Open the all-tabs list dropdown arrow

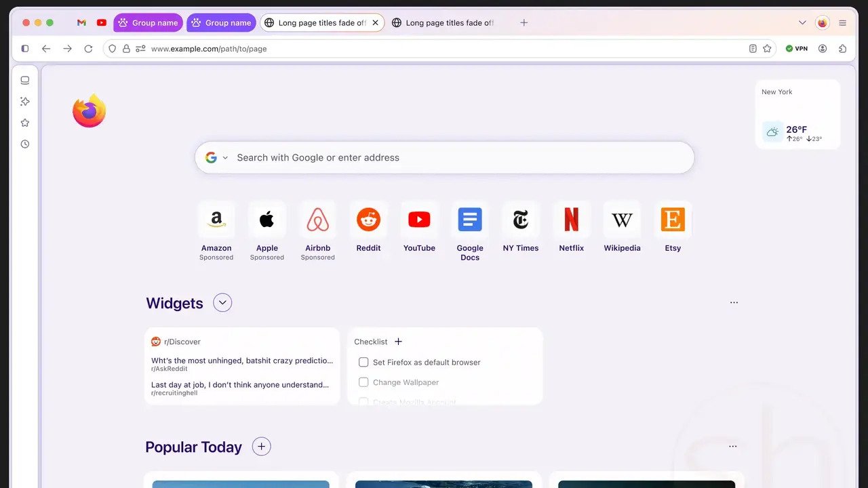[802, 22]
